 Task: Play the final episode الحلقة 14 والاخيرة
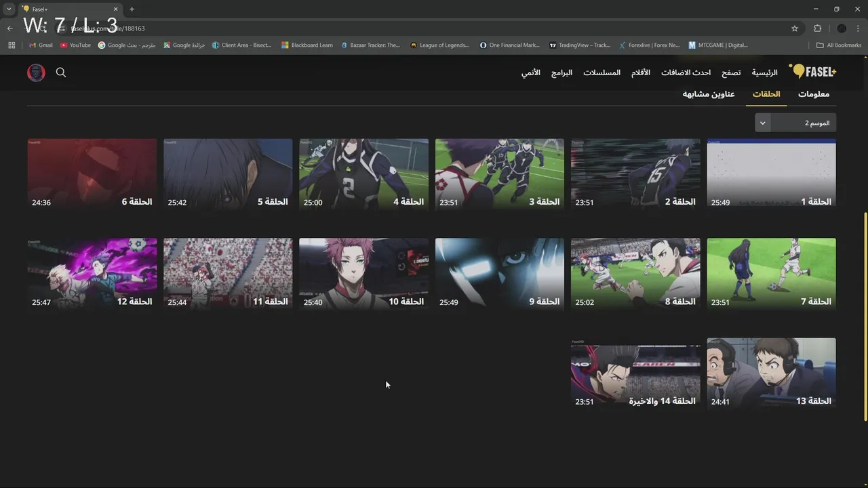point(635,373)
